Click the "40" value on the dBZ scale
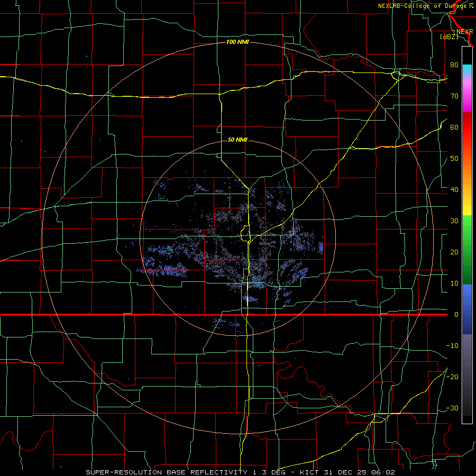The height and width of the screenshot is (476, 476). coord(454,190)
